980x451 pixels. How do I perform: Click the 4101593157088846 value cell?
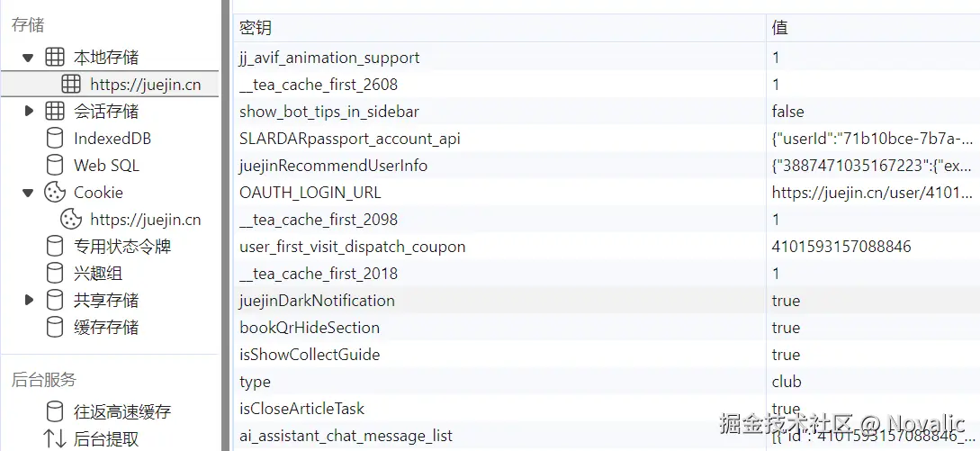pyautogui.click(x=841, y=247)
